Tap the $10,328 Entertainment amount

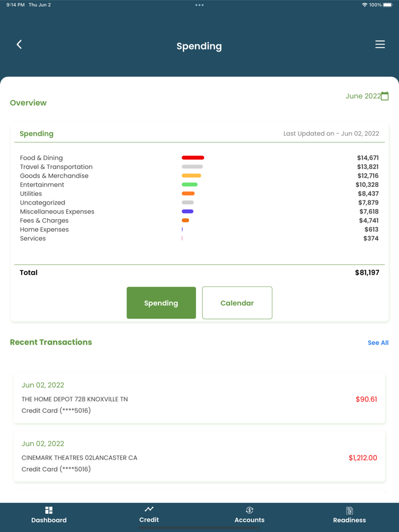[367, 185]
